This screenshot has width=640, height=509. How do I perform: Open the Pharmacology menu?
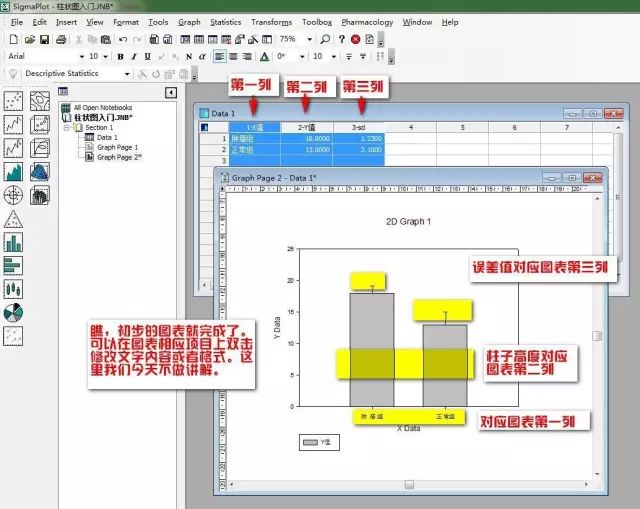[x=367, y=22]
